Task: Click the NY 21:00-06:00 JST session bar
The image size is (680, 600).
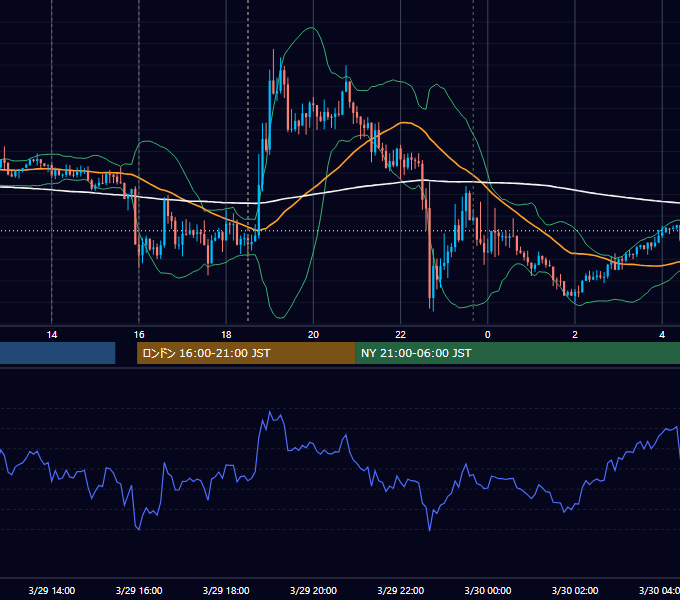Action: pos(517,353)
